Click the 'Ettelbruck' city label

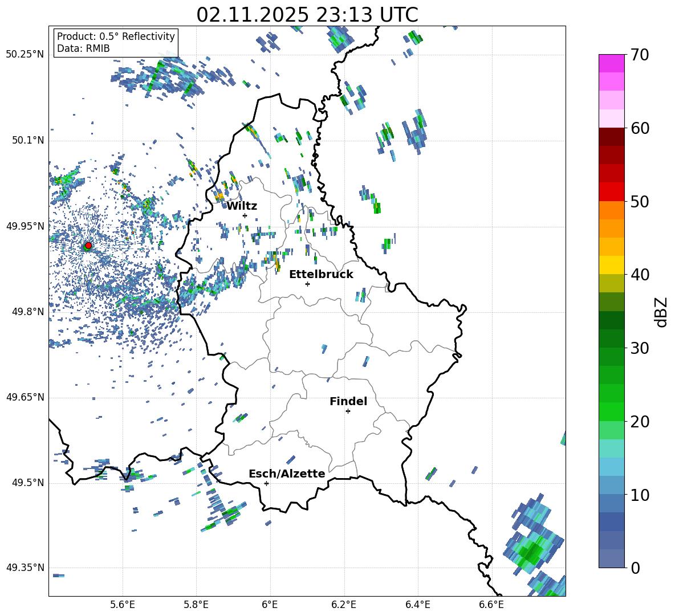[321, 275]
